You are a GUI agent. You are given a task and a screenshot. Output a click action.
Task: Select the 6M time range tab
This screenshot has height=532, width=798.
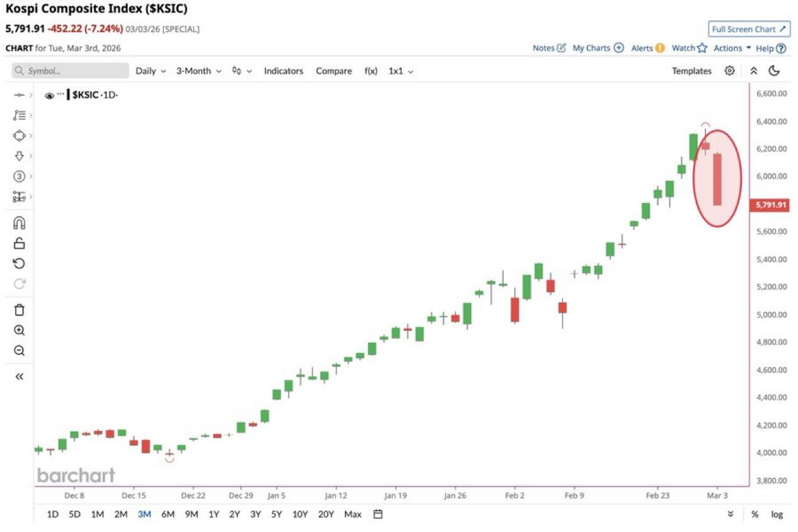(x=168, y=514)
